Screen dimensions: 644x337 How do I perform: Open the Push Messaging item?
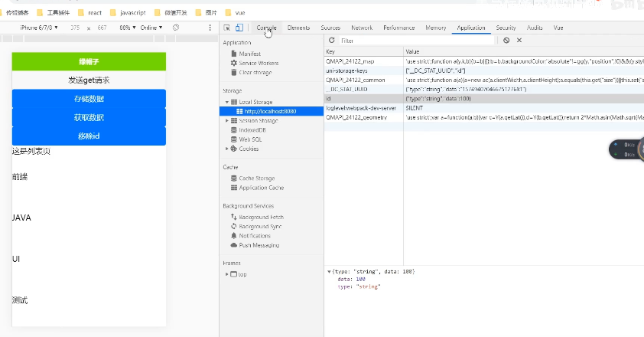pyautogui.click(x=255, y=245)
